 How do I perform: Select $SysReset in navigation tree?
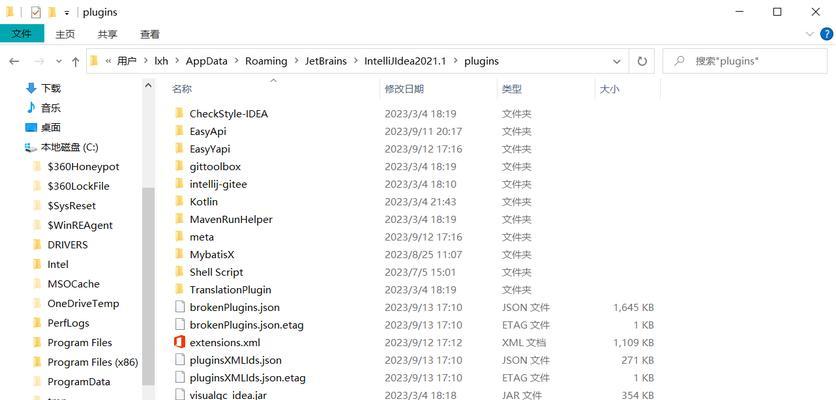point(71,206)
